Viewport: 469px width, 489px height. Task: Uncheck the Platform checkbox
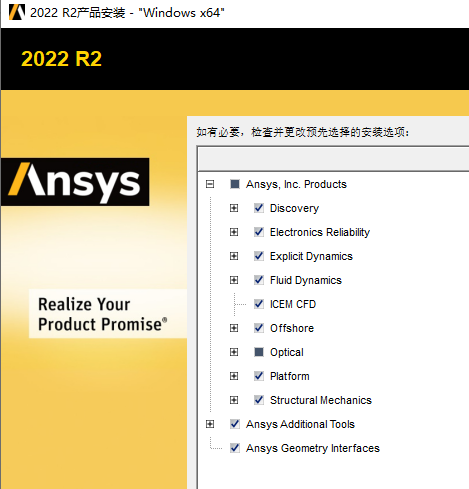(259, 376)
